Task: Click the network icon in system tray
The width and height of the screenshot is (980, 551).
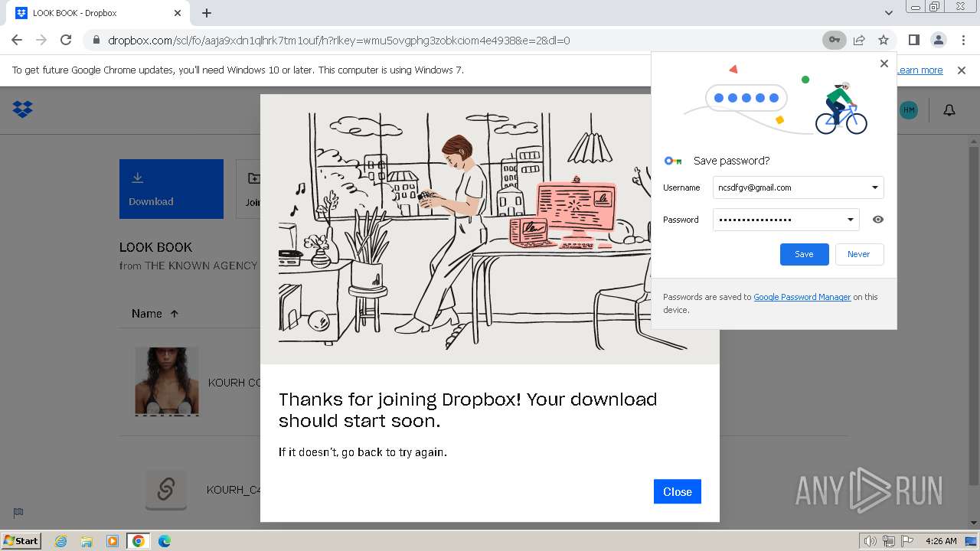Action: click(889, 541)
